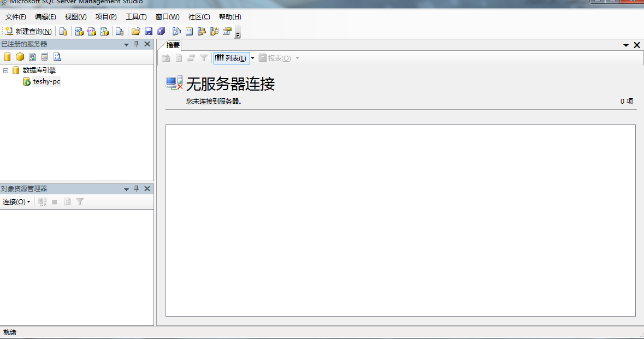This screenshot has width=644, height=339.
Task: Start an Analysis Services MDX query
Action: point(79,31)
